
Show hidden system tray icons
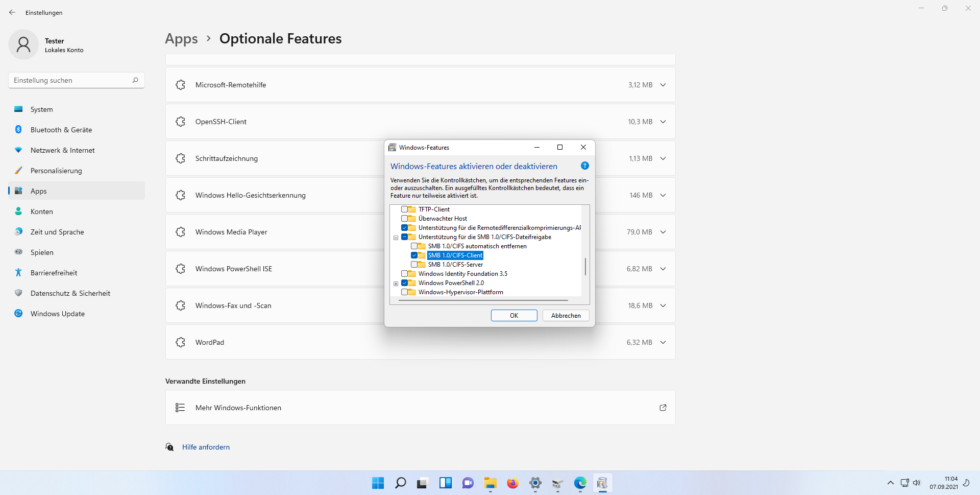tap(891, 483)
